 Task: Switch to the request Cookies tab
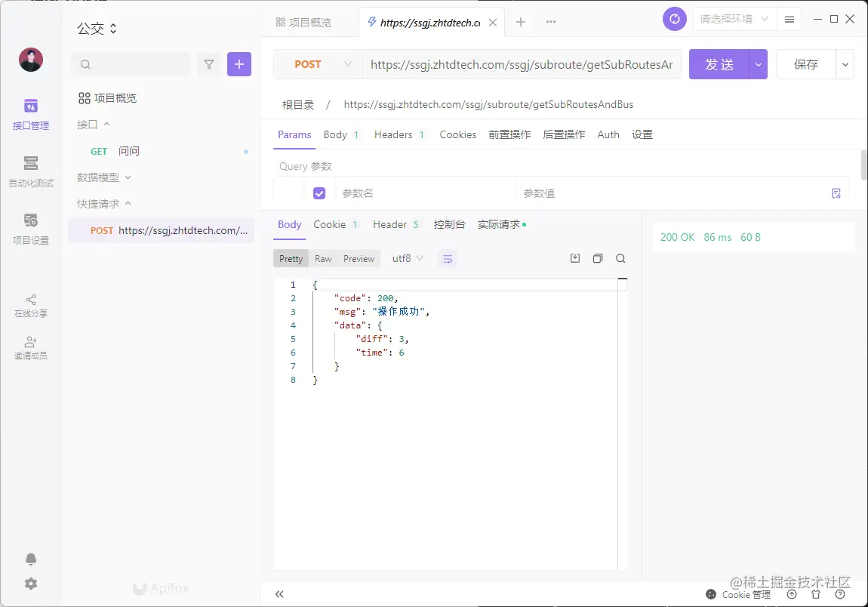tap(458, 134)
